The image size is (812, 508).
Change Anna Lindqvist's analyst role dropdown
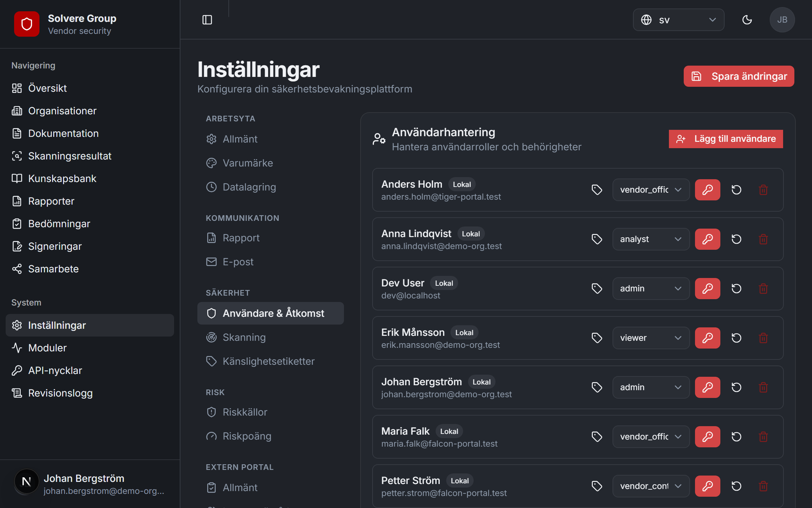(x=651, y=239)
